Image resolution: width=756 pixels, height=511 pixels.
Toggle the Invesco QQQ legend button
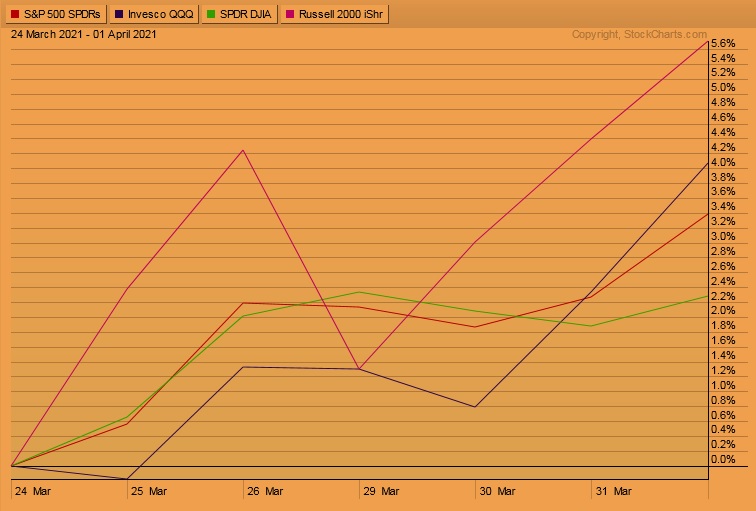(154, 14)
